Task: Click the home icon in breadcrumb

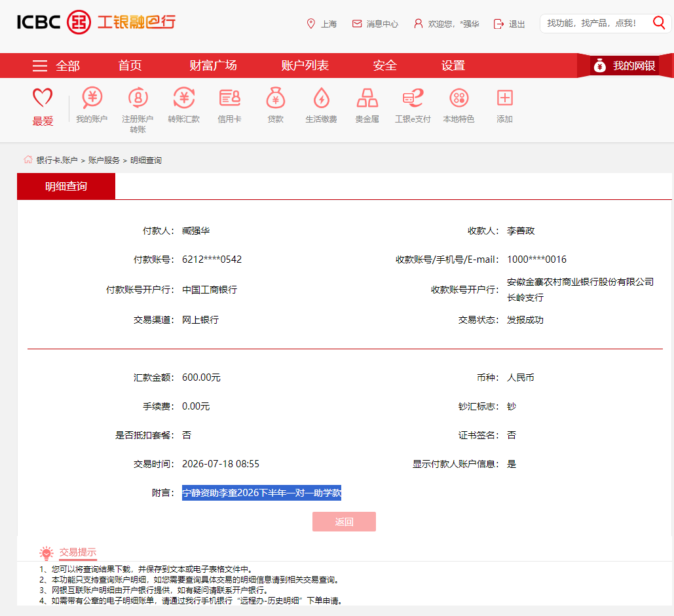Action: [x=28, y=160]
